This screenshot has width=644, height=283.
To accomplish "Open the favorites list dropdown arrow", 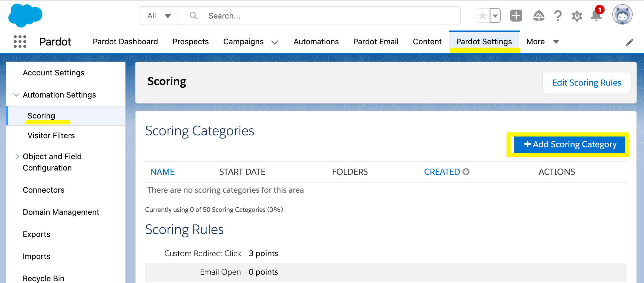I will coord(495,16).
